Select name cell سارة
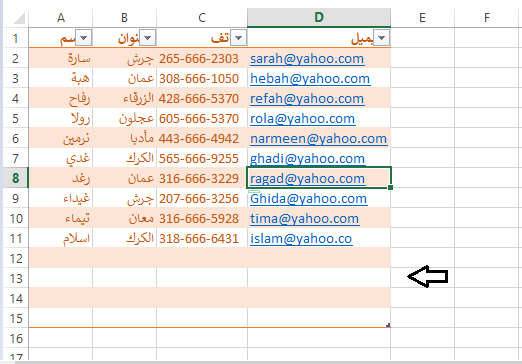The width and height of the screenshot is (522, 364). [x=61, y=59]
